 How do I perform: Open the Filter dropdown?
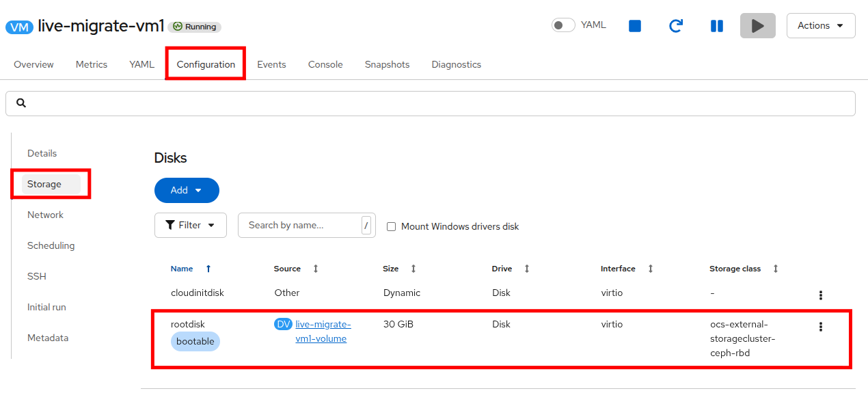click(191, 225)
